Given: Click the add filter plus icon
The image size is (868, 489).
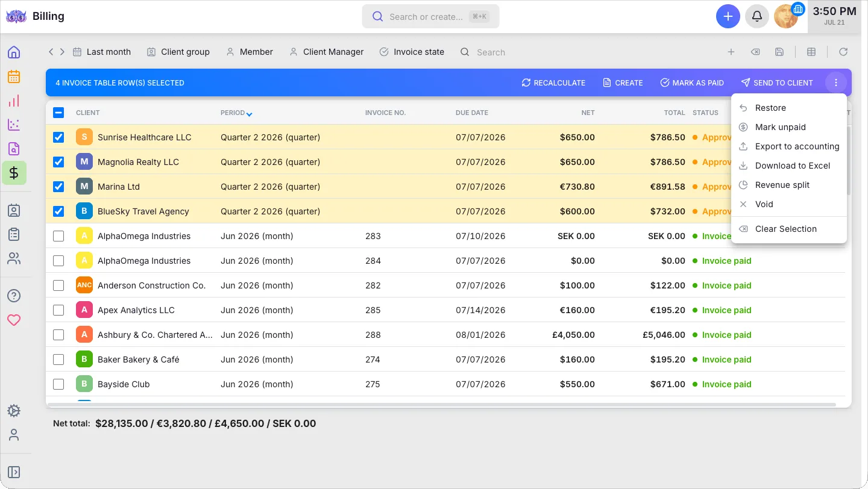Looking at the screenshot, I should pos(731,52).
